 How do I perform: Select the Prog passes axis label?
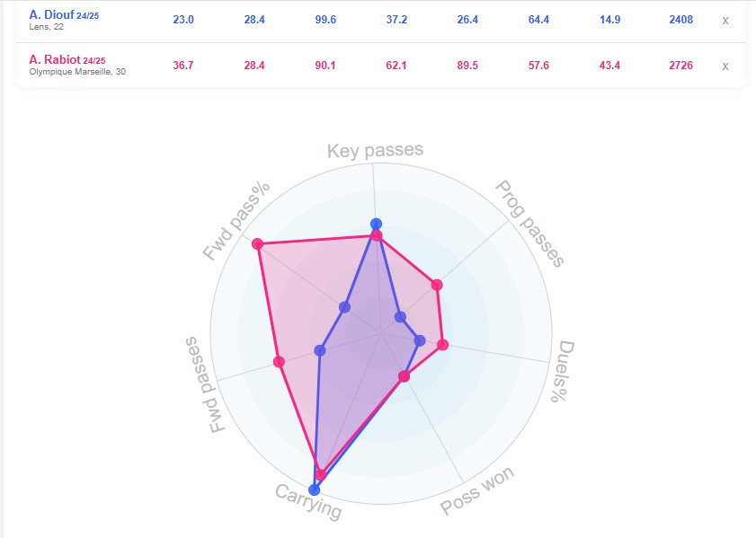529,224
